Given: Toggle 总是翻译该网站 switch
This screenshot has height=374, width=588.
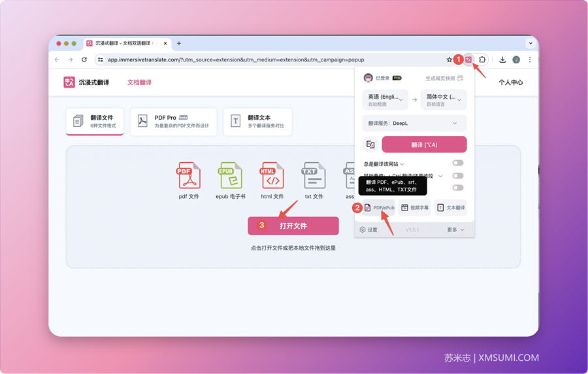Looking at the screenshot, I should coord(458,163).
